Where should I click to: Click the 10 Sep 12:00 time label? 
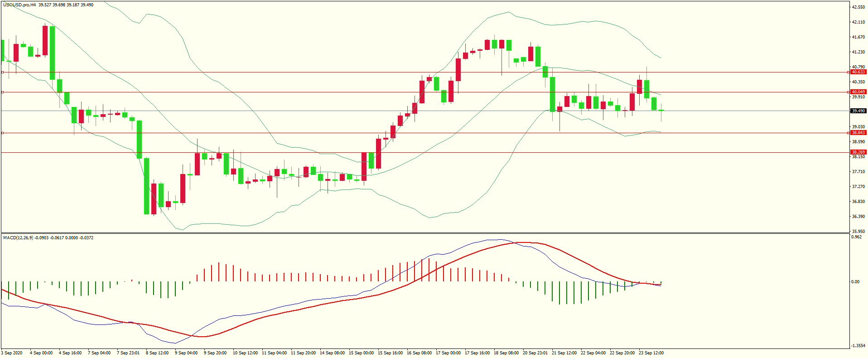tap(245, 353)
